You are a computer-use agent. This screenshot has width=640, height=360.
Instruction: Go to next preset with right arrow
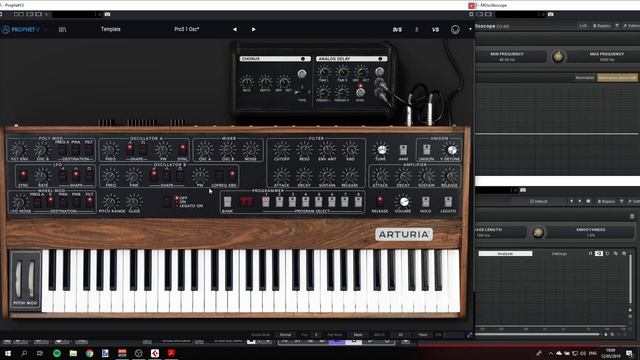click(253, 29)
